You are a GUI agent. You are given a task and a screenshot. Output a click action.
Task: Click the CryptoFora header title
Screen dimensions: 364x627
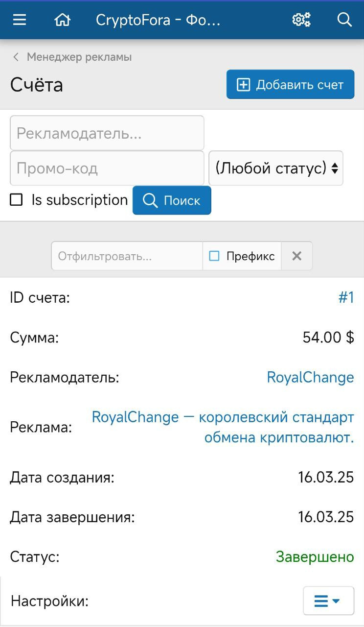[158, 20]
